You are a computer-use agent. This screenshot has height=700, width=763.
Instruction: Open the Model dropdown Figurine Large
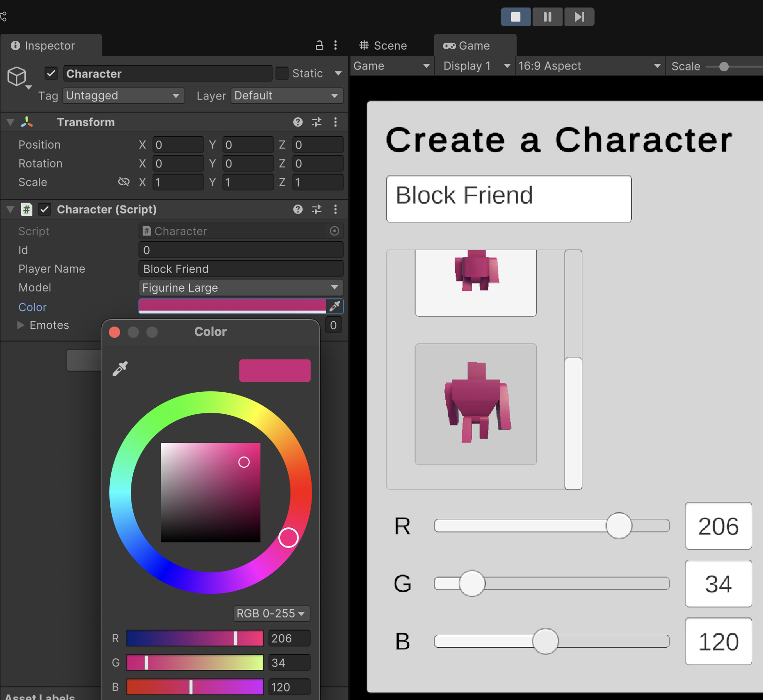point(241,288)
